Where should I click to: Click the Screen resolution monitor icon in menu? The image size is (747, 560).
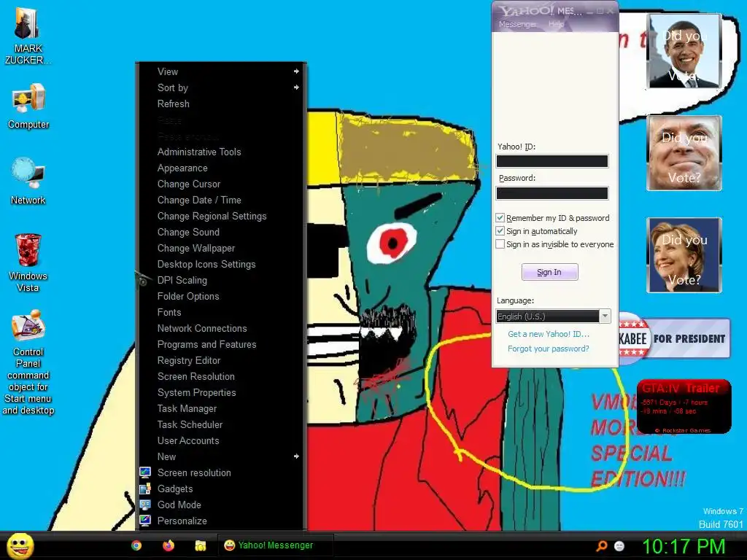[x=145, y=472]
